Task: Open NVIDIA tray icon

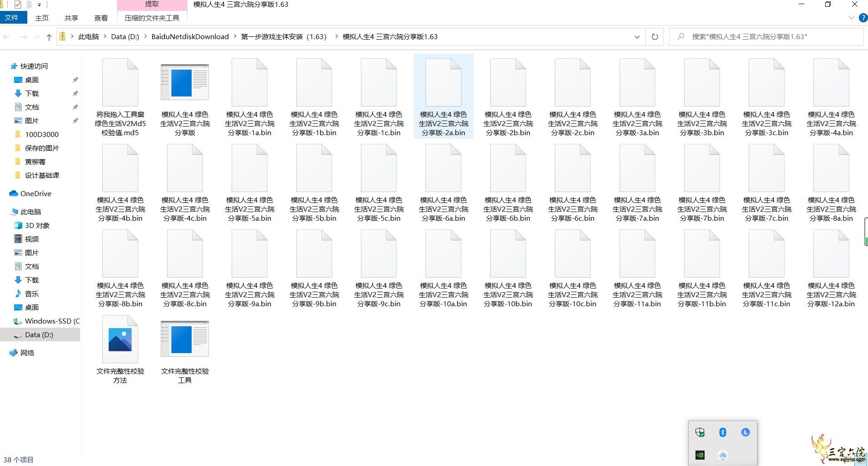Action: pos(700,455)
